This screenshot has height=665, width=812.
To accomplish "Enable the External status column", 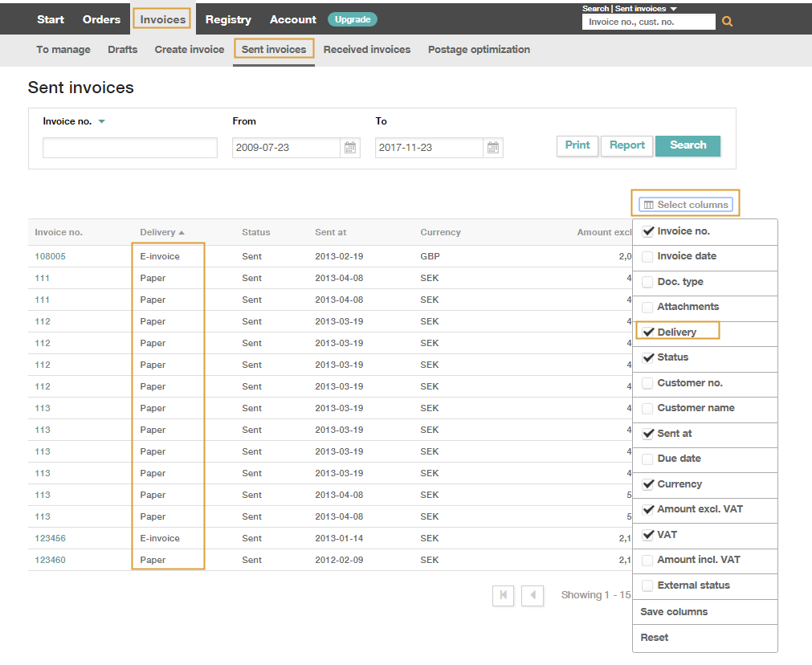I will pos(647,585).
